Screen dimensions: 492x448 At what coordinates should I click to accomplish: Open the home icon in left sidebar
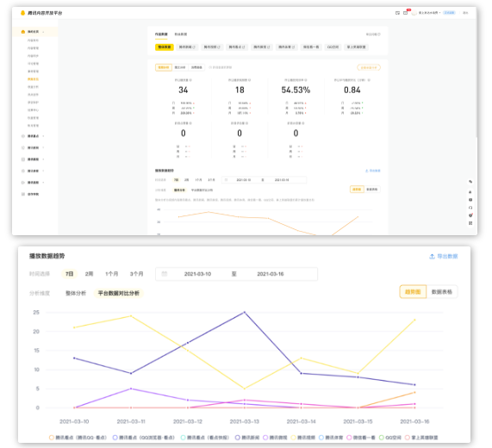[23, 32]
